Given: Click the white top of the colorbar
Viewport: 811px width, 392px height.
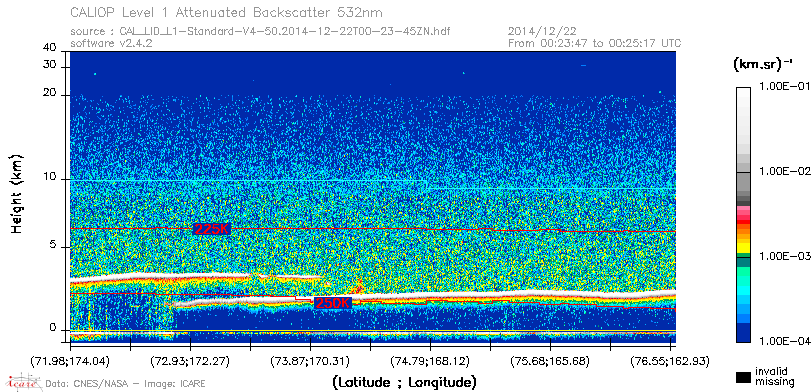Looking at the screenshot, I should point(743,93).
